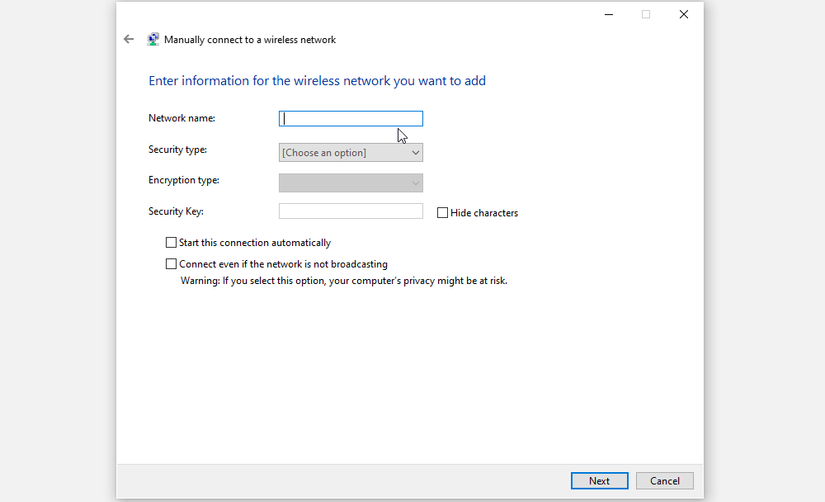825x502 pixels.
Task: Open the Security type dropdown
Action: pyautogui.click(x=351, y=153)
